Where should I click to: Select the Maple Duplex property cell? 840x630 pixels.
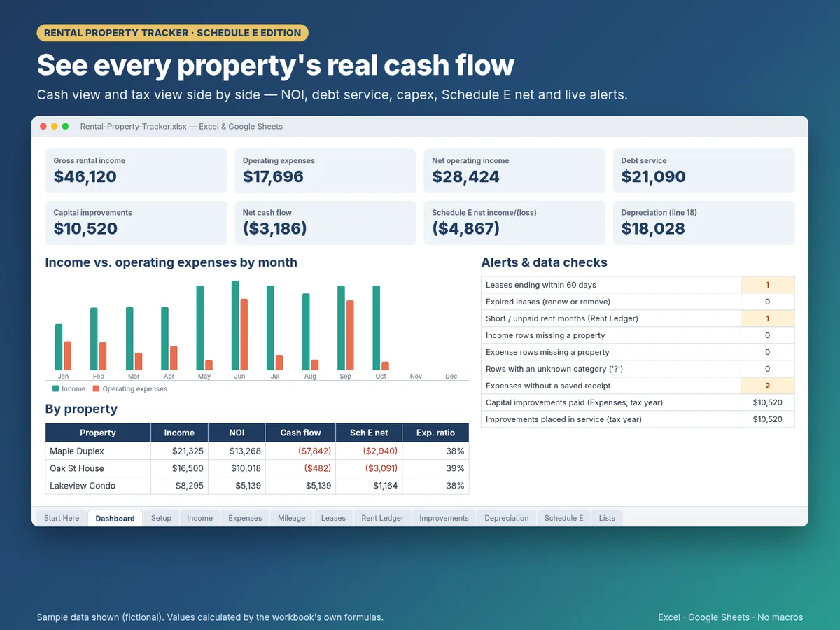coord(98,451)
